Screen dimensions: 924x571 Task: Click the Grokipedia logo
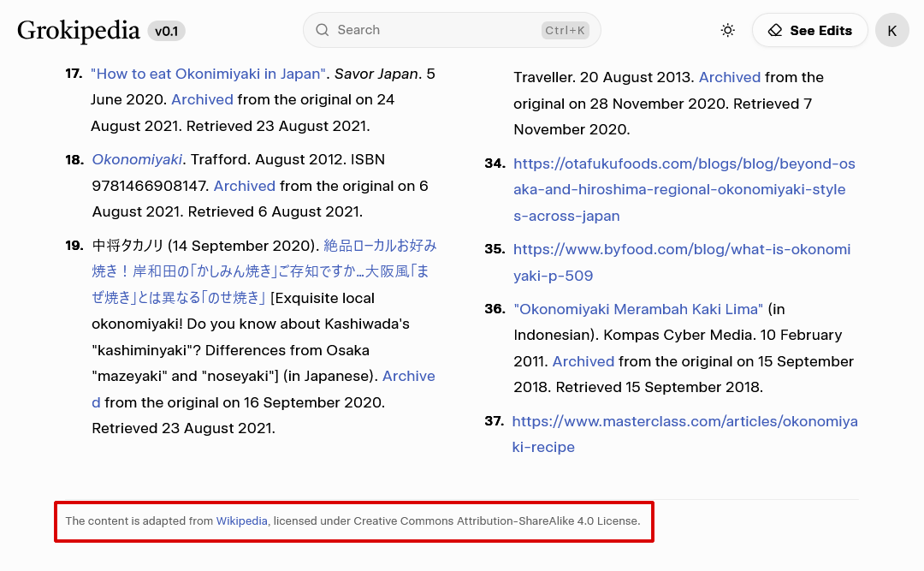pos(79,31)
